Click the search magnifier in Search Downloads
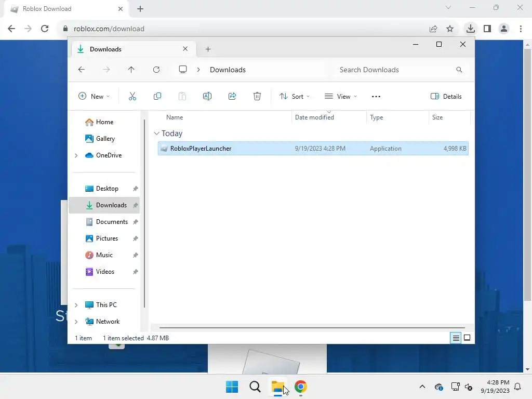Viewport: 532px width, 399px height. click(459, 70)
